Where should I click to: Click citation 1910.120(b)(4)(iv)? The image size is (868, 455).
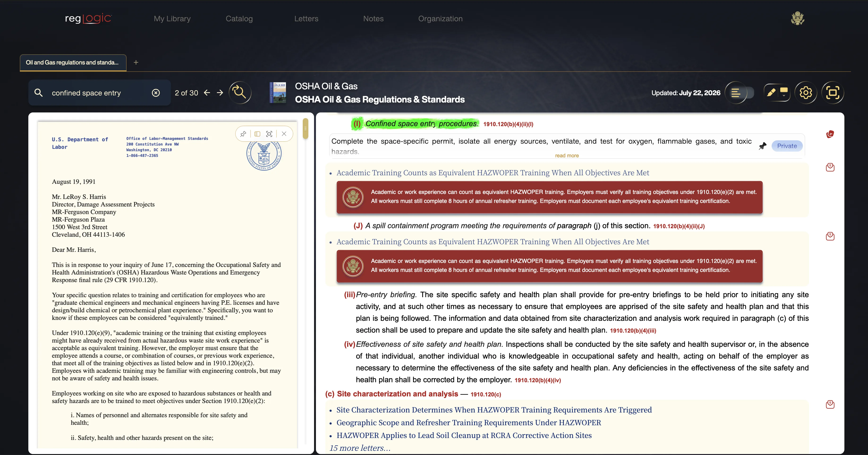(x=537, y=381)
